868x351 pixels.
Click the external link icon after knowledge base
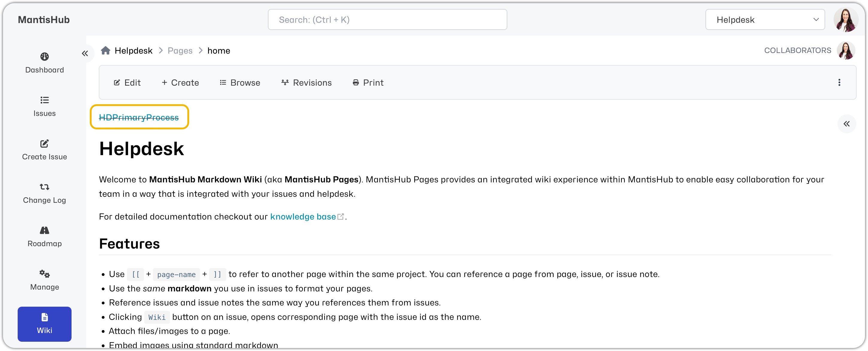pos(341,217)
